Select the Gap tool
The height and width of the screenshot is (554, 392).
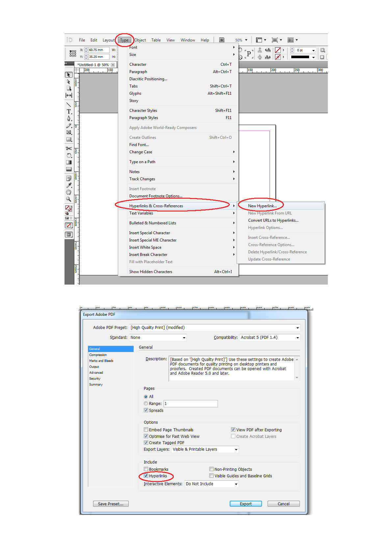tap(68, 95)
